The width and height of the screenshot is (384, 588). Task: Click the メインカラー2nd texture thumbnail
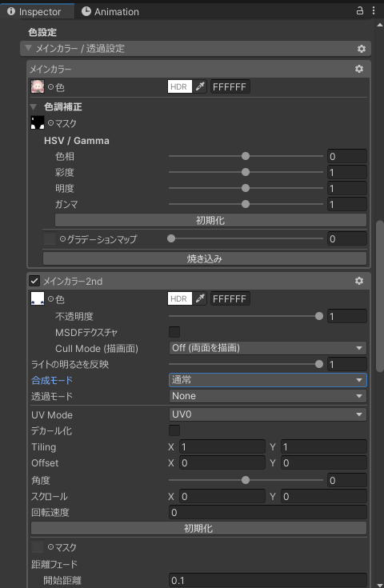[38, 298]
